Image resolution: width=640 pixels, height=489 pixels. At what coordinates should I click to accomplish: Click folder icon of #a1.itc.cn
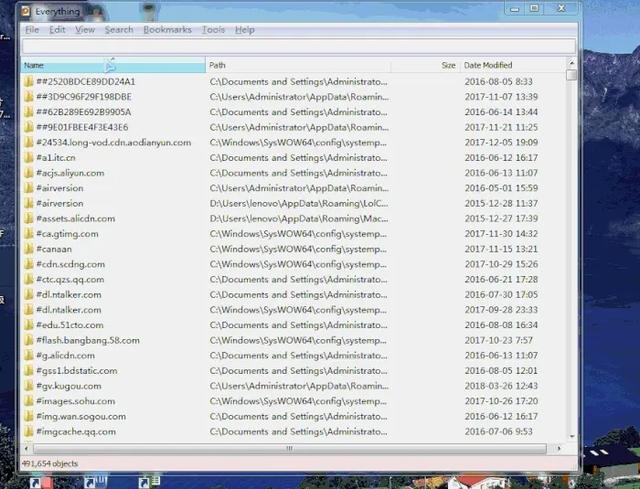[28, 158]
